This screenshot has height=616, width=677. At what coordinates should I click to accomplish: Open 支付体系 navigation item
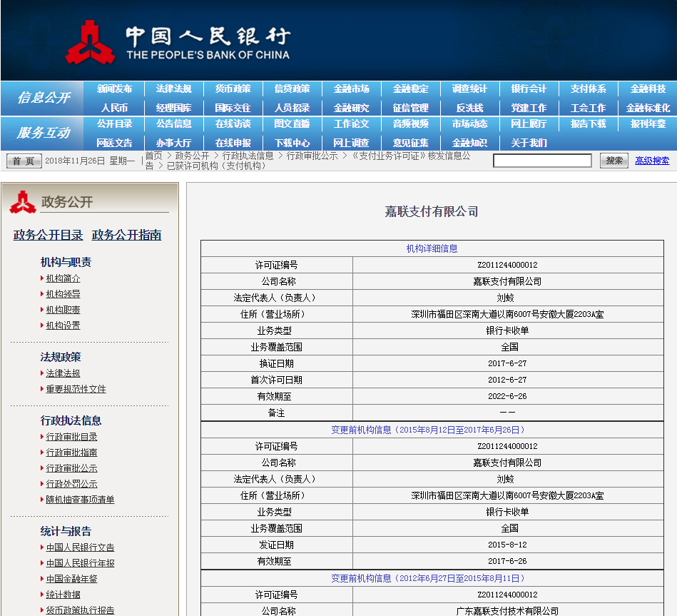(x=588, y=89)
